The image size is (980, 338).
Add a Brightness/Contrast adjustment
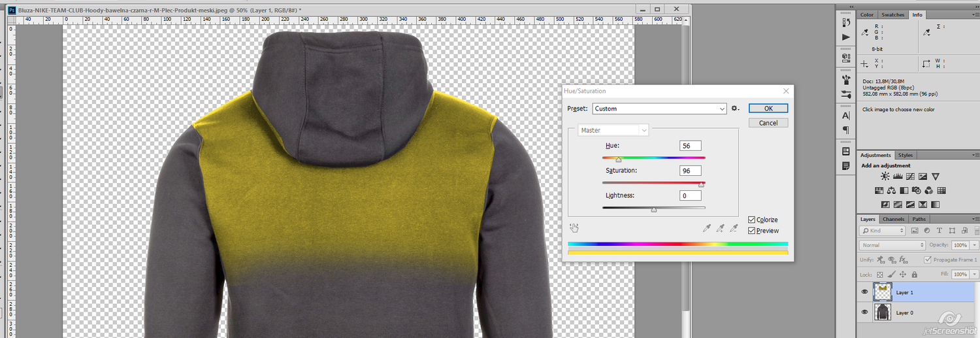[x=885, y=177]
